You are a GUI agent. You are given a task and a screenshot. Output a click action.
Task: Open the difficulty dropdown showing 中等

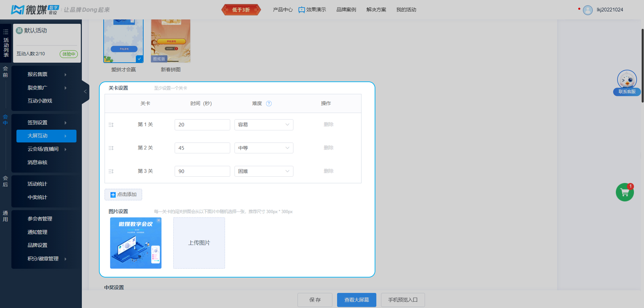(264, 148)
